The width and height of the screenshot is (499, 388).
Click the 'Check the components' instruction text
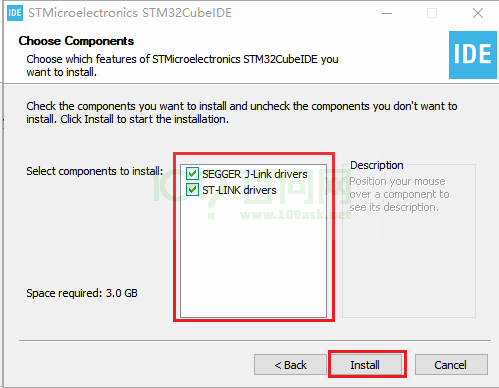coord(242,112)
